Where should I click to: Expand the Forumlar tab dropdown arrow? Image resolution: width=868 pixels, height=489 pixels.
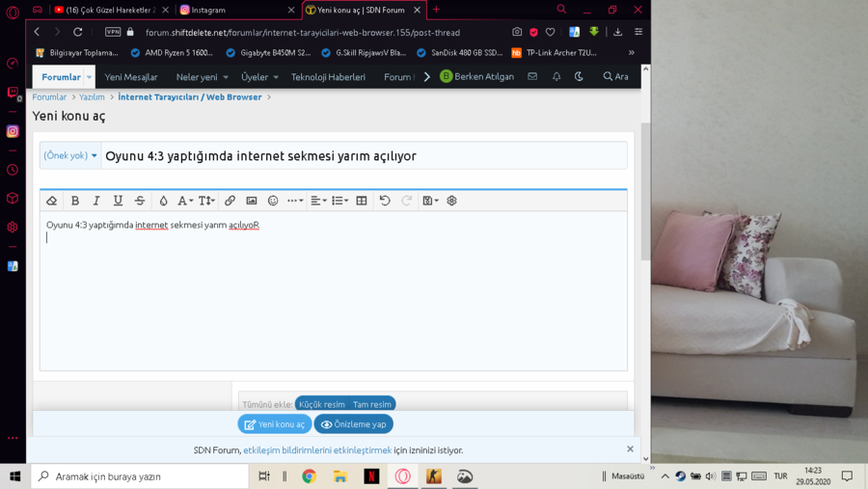click(89, 77)
